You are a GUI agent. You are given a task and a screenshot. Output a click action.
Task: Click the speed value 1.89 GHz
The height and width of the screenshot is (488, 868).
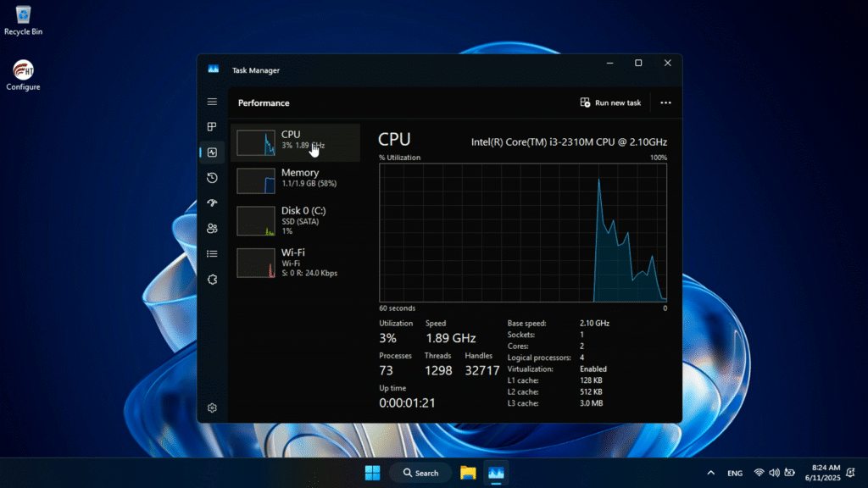(451, 338)
